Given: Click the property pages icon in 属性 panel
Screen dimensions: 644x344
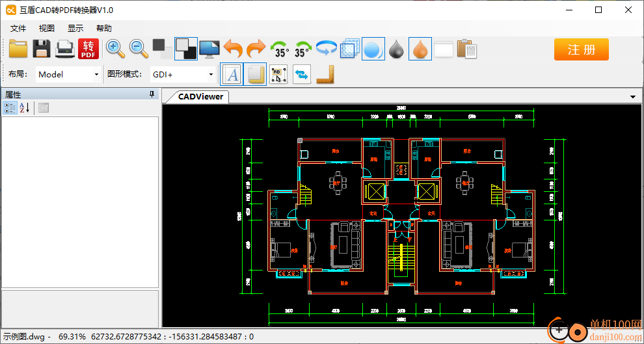Looking at the screenshot, I should (44, 108).
